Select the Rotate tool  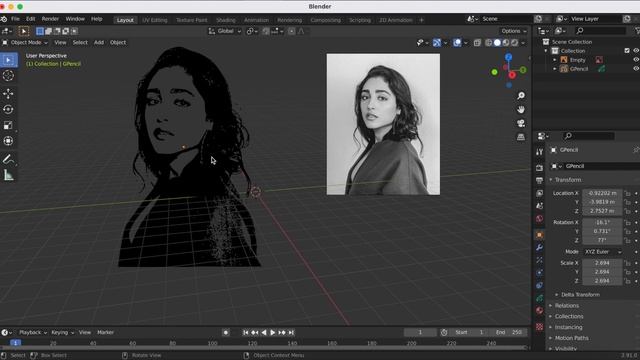[8, 109]
